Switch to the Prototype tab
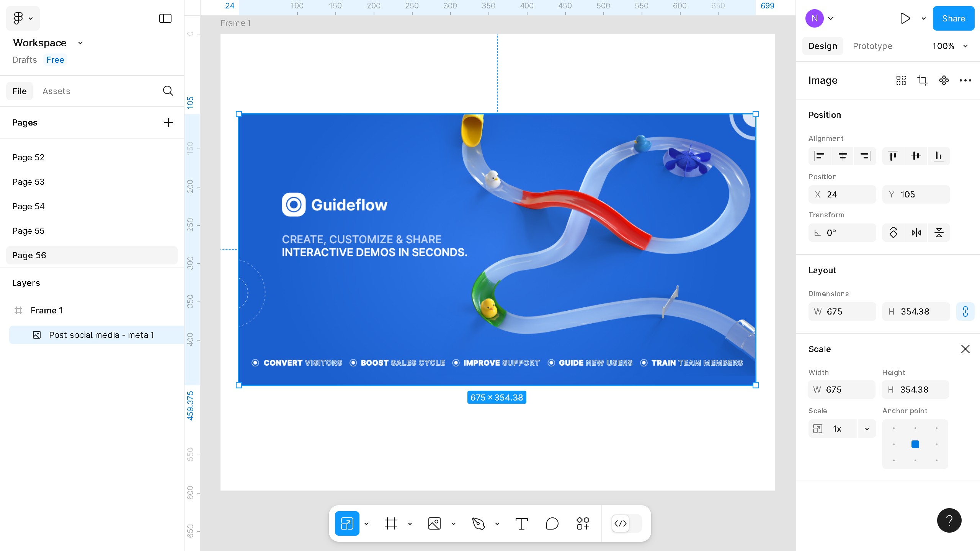Screen dimensions: 980x551 pos(872,46)
